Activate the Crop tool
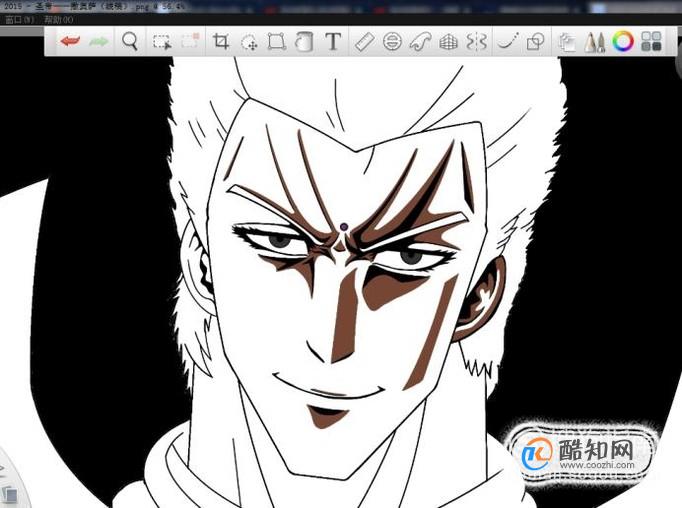This screenshot has height=508, width=682. (221, 42)
